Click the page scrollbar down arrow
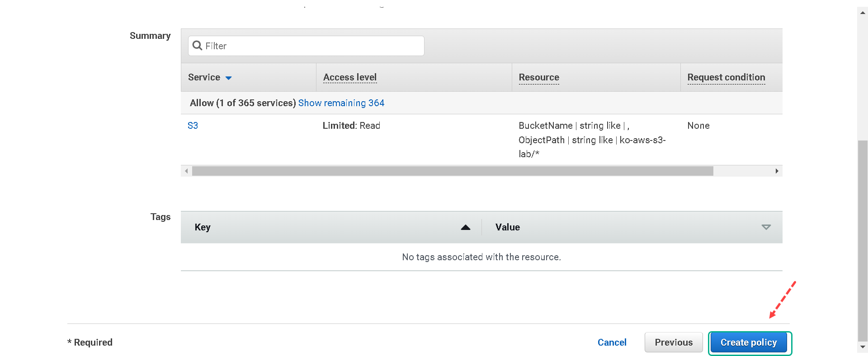Screen dimensions: 868x356 pos(863,347)
